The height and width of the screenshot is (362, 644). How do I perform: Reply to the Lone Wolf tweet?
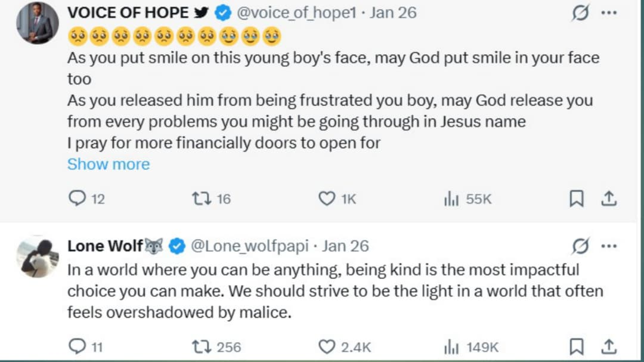tap(78, 346)
